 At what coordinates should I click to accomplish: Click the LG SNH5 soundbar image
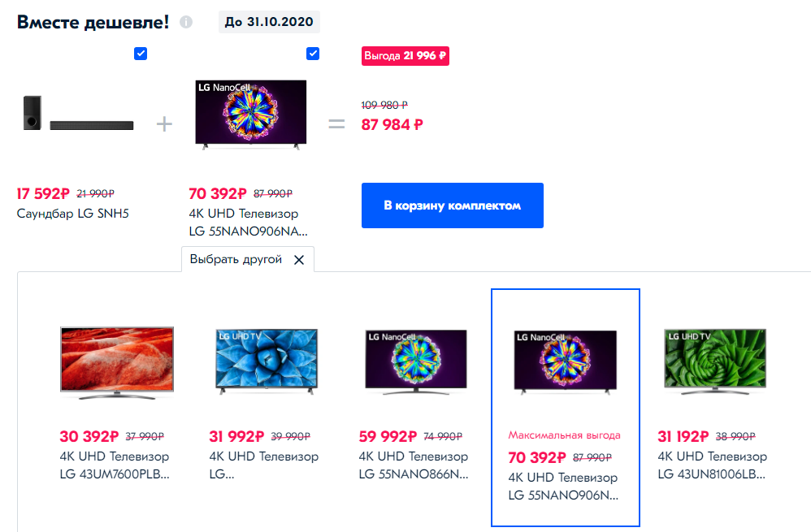[78, 115]
